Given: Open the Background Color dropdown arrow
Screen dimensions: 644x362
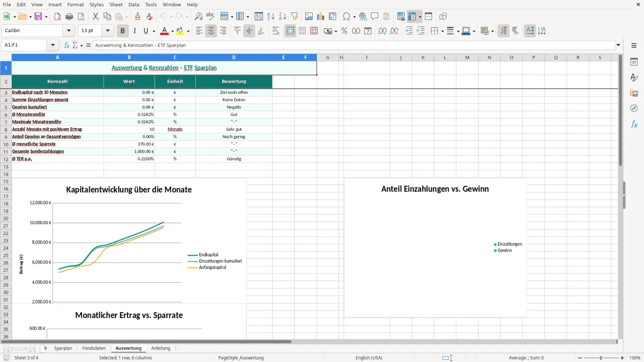Looking at the screenshot, I should pyautogui.click(x=188, y=31).
